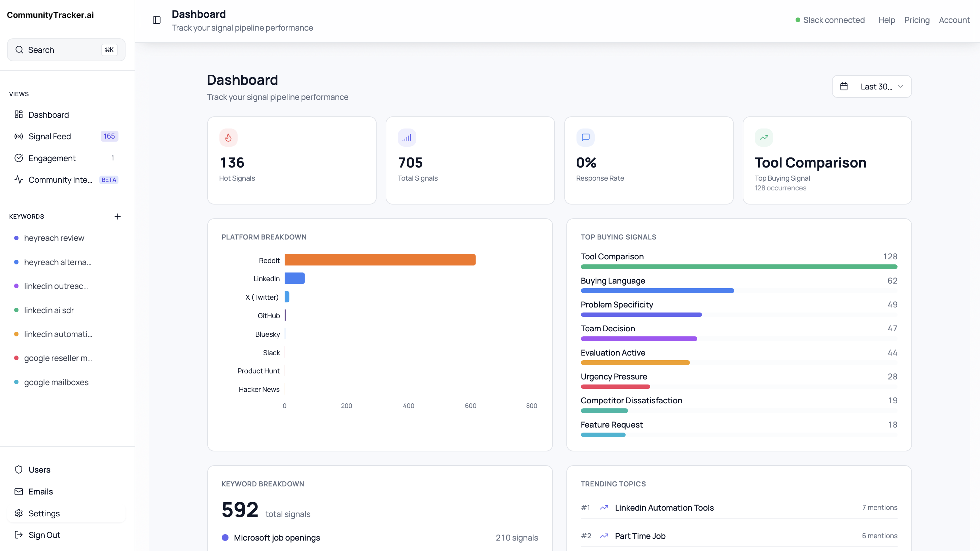
Task: Open the Engagement view
Action: tap(52, 158)
